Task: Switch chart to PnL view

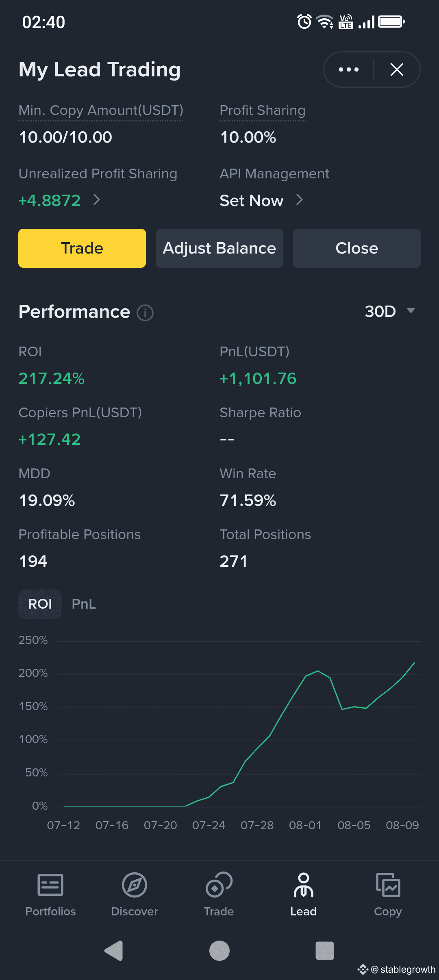Action: [84, 604]
